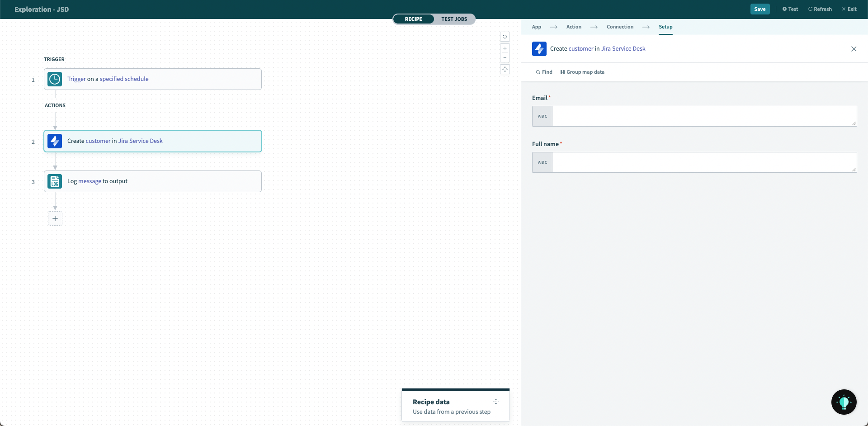Click the undo icon above the canvas
Image resolution: width=868 pixels, height=426 pixels.
pos(505,37)
